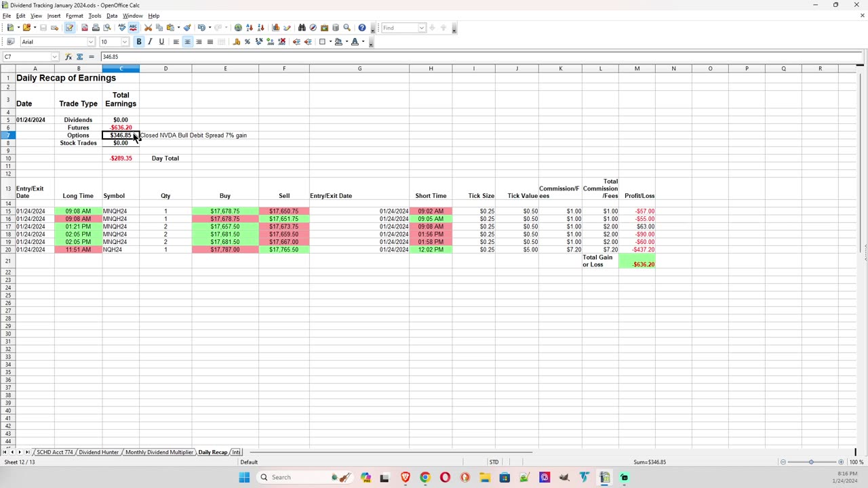
Task: Click the Font Color A swatch
Action: (355, 42)
